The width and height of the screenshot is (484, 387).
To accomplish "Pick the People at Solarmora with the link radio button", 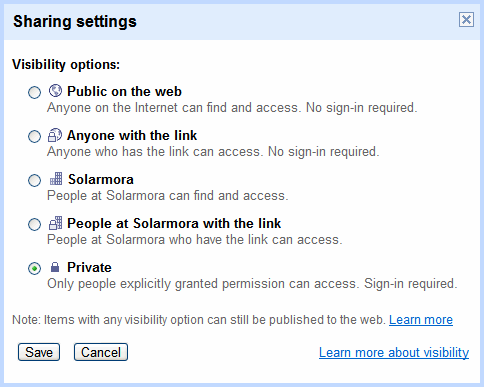I will click(34, 224).
